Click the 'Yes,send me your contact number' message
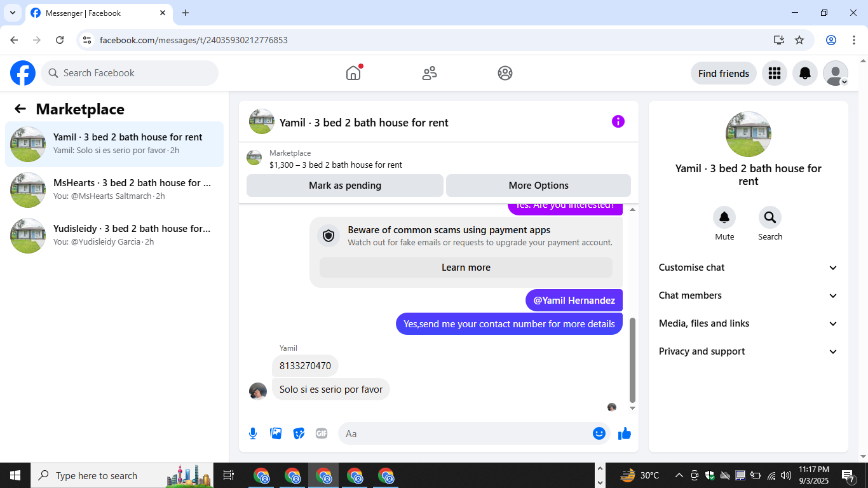 point(509,324)
